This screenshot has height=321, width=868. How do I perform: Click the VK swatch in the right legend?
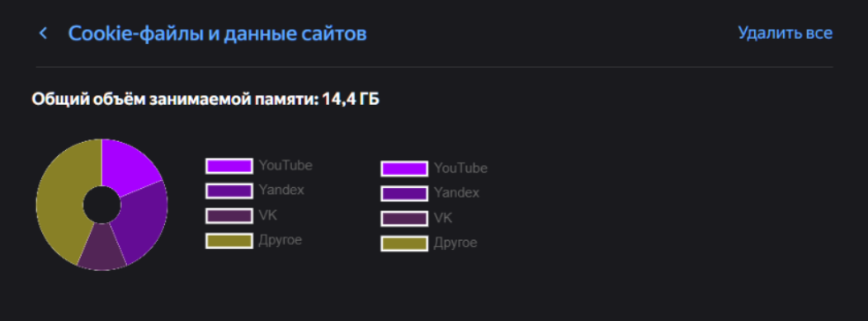coord(404,219)
